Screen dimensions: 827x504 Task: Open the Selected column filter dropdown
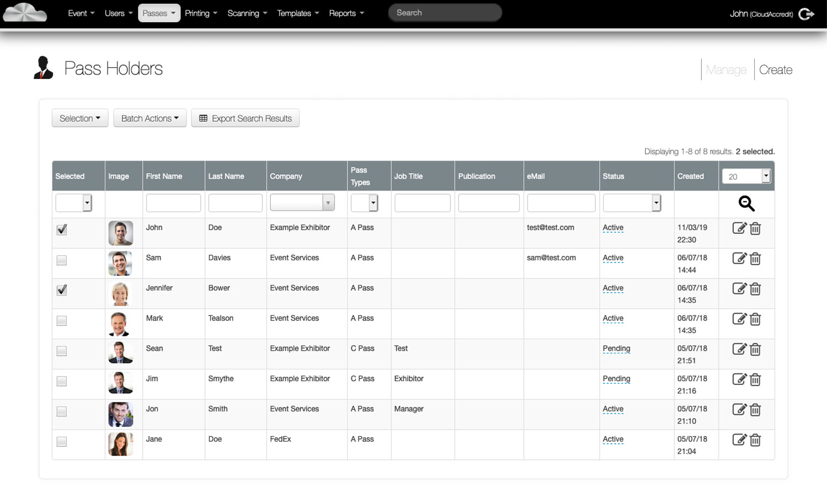(73, 203)
